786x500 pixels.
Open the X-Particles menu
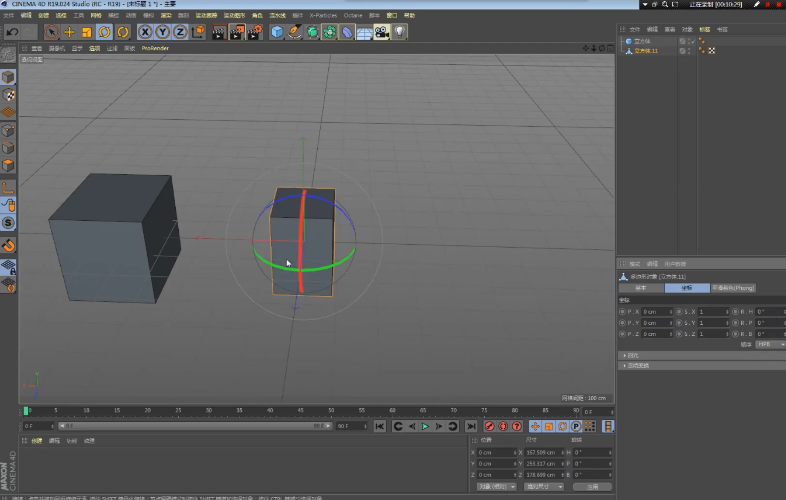[x=323, y=16]
